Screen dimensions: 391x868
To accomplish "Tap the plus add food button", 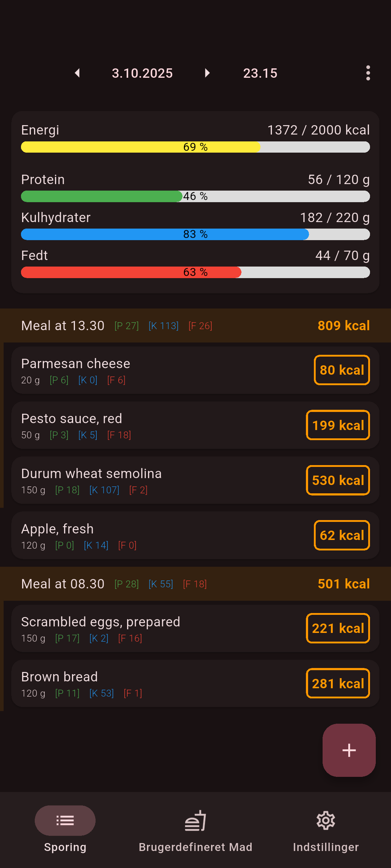I will pyautogui.click(x=349, y=750).
